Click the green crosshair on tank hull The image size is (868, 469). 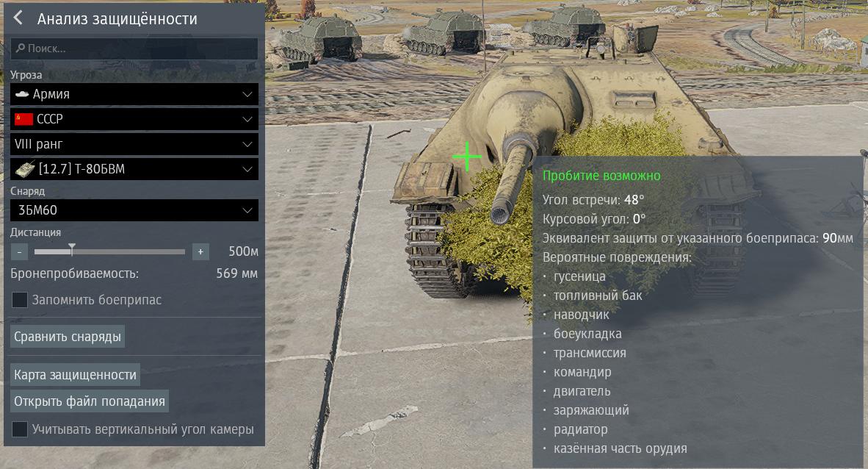(466, 157)
